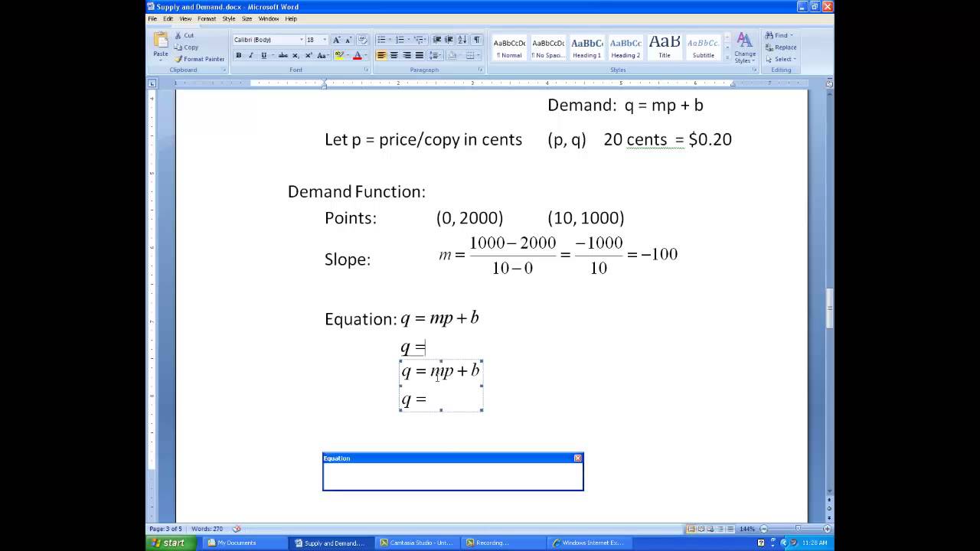Launch the Font dialog box launcher
This screenshot has height=551, width=980.
(x=366, y=70)
